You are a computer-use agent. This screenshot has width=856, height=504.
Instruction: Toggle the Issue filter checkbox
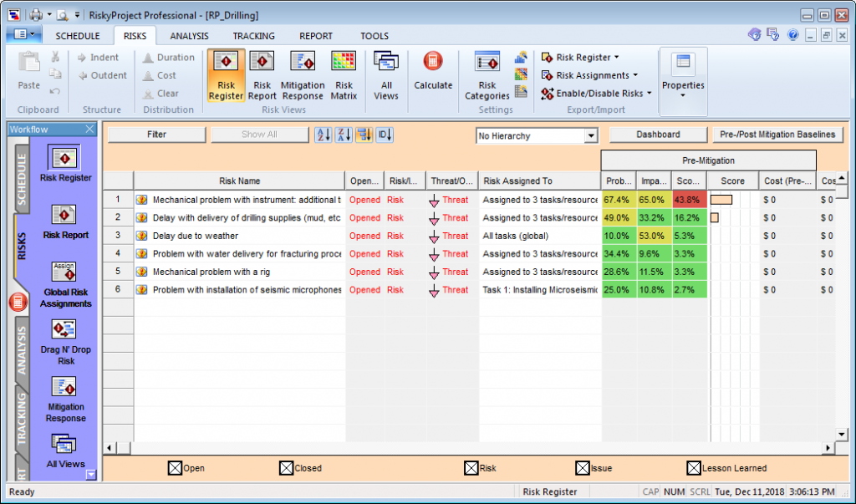[583, 468]
